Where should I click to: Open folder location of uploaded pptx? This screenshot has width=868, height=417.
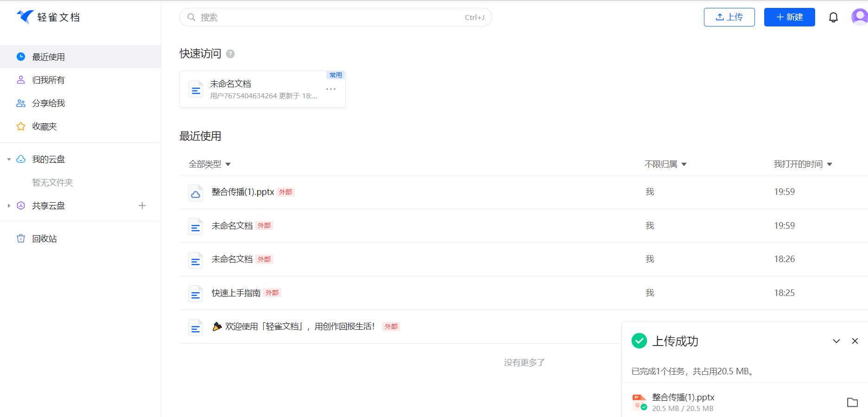[x=852, y=402]
